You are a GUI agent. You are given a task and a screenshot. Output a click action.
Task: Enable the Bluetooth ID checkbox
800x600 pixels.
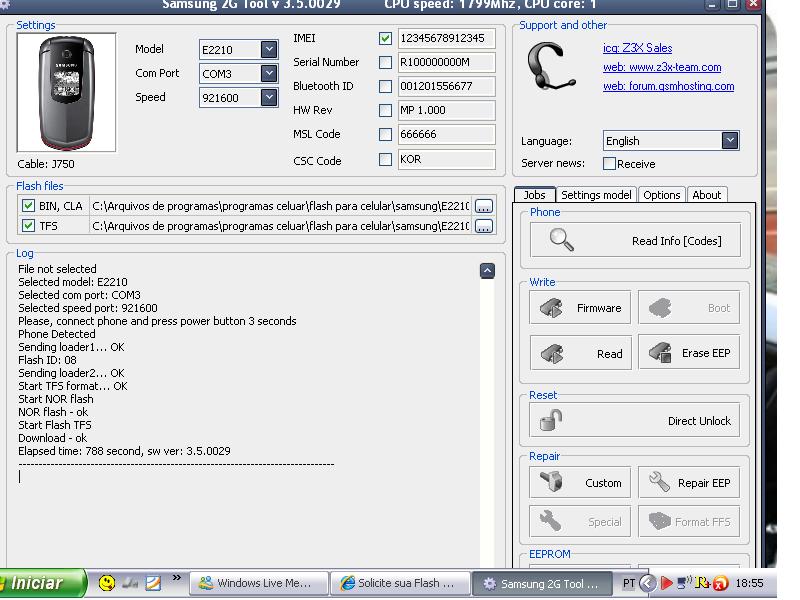click(385, 86)
